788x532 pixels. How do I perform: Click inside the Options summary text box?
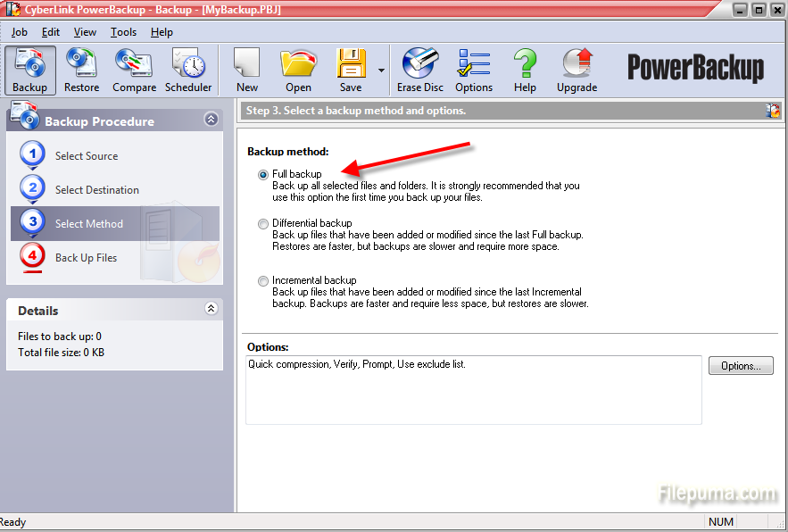(473, 390)
